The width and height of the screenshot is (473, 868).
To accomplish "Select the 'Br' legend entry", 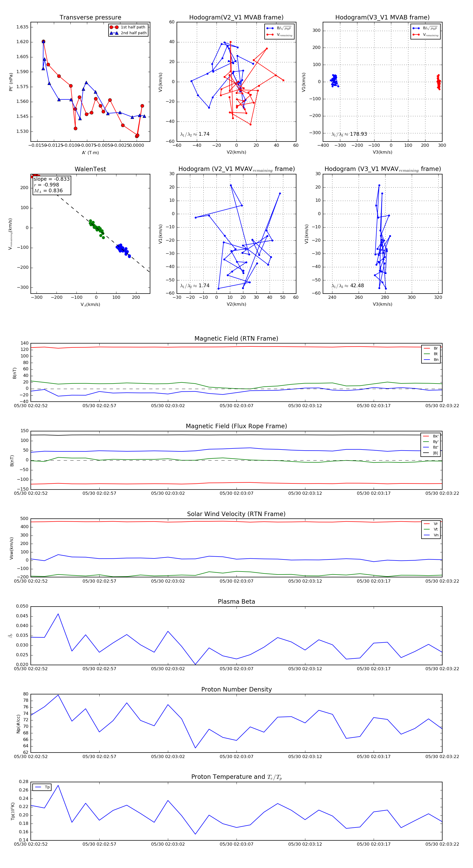I will (x=431, y=349).
